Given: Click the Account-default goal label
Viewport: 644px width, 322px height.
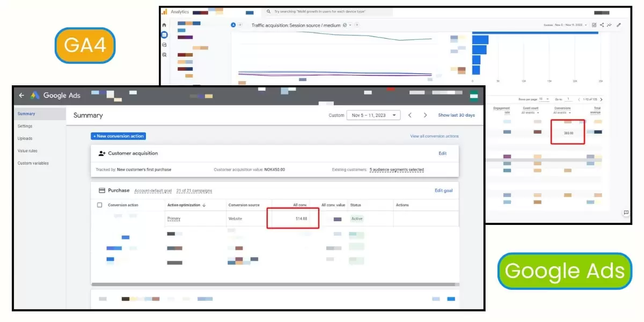Looking at the screenshot, I should point(152,191).
